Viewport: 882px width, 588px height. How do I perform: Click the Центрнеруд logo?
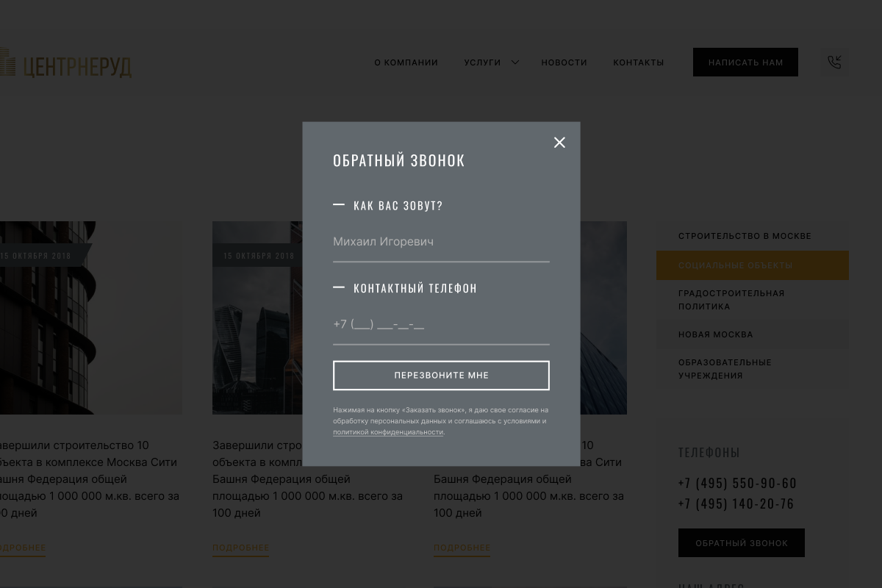[x=66, y=64]
